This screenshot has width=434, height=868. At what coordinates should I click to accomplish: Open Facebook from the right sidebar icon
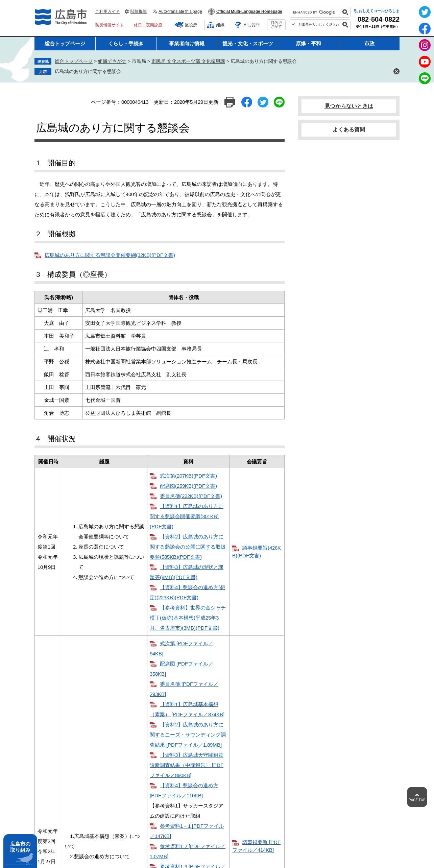point(425,29)
